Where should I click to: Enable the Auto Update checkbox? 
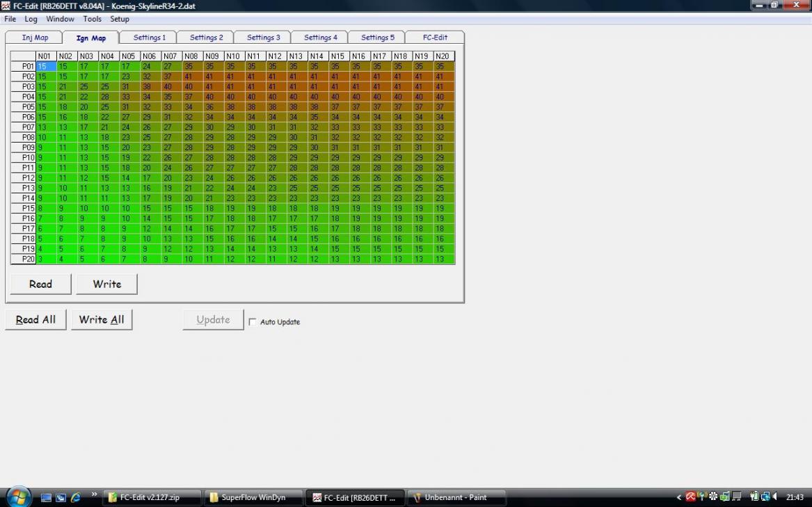tap(253, 322)
